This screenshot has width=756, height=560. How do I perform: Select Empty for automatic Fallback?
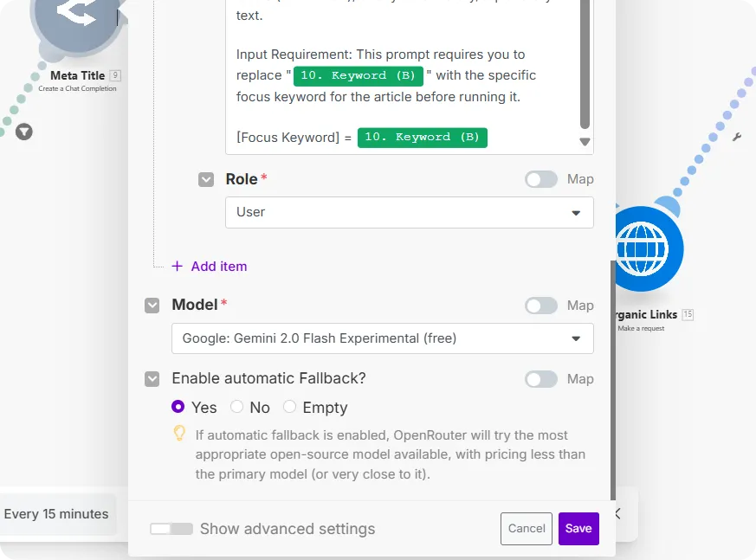pyautogui.click(x=289, y=407)
